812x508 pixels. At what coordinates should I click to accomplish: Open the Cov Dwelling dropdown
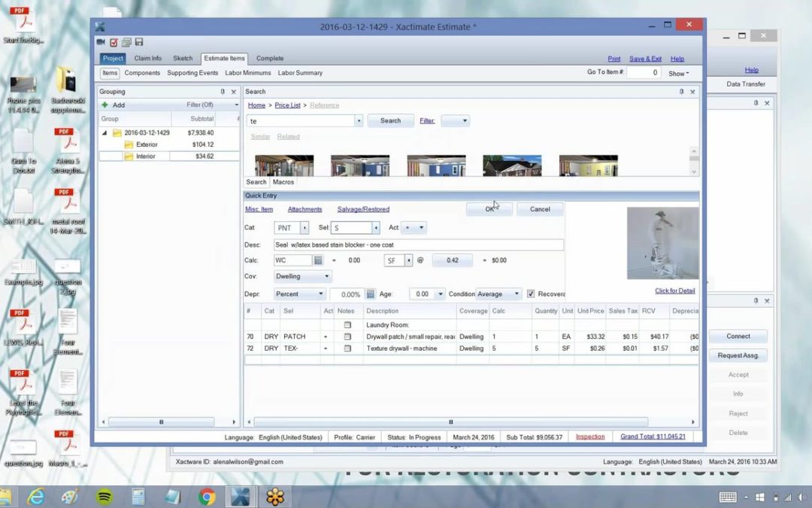coord(302,276)
